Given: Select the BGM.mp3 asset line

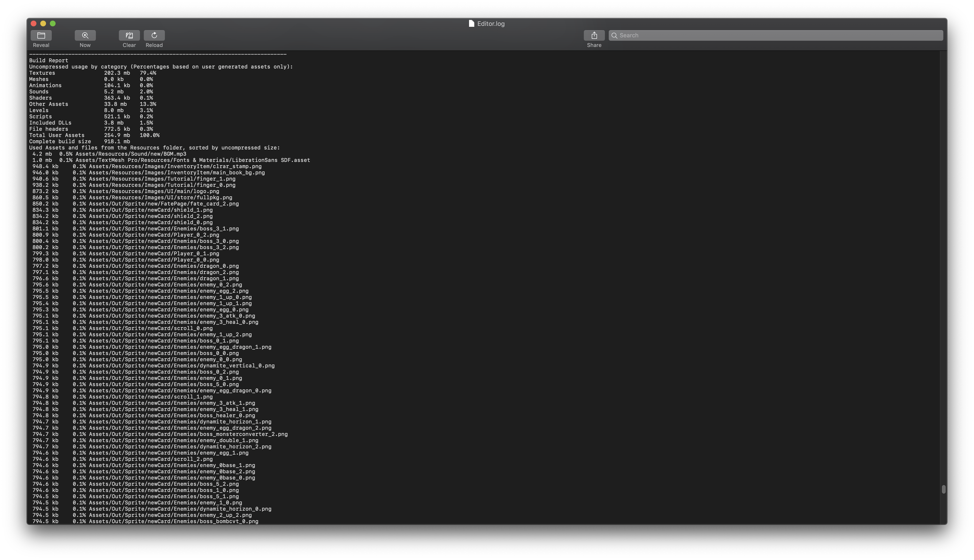Looking at the screenshot, I should 130,154.
